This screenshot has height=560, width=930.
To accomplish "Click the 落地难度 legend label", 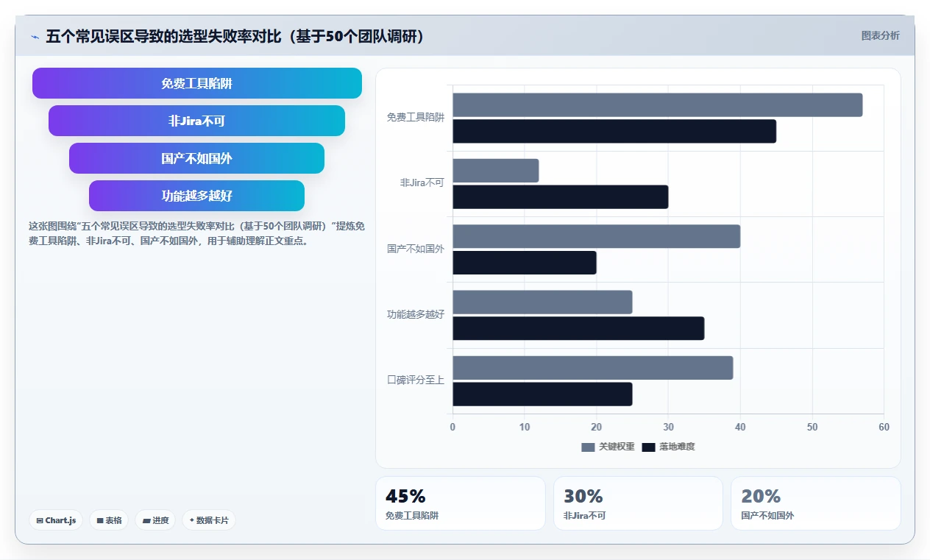I will click(x=677, y=447).
